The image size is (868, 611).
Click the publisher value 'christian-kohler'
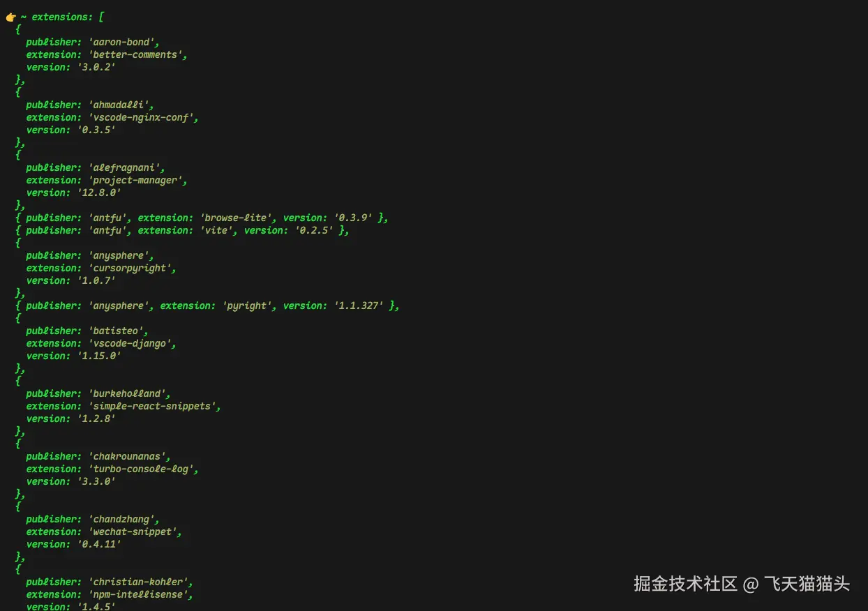[x=138, y=582]
